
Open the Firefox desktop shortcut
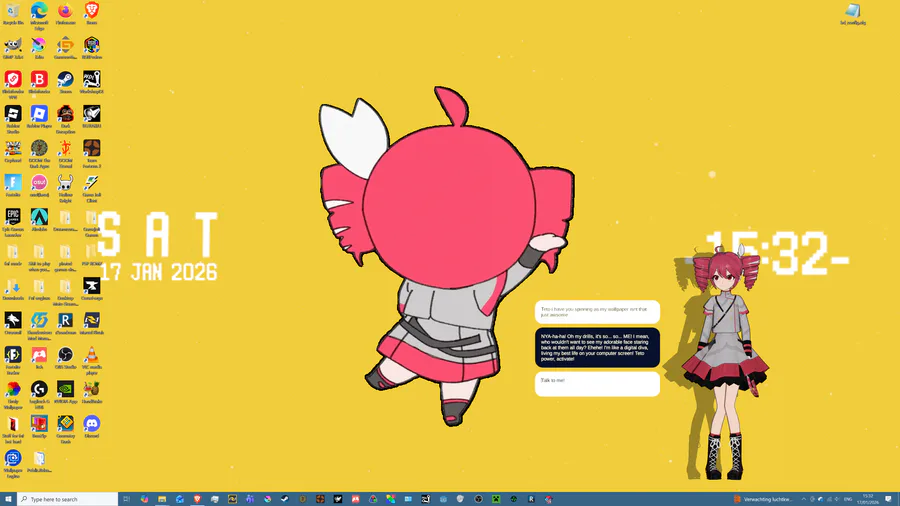[65, 14]
